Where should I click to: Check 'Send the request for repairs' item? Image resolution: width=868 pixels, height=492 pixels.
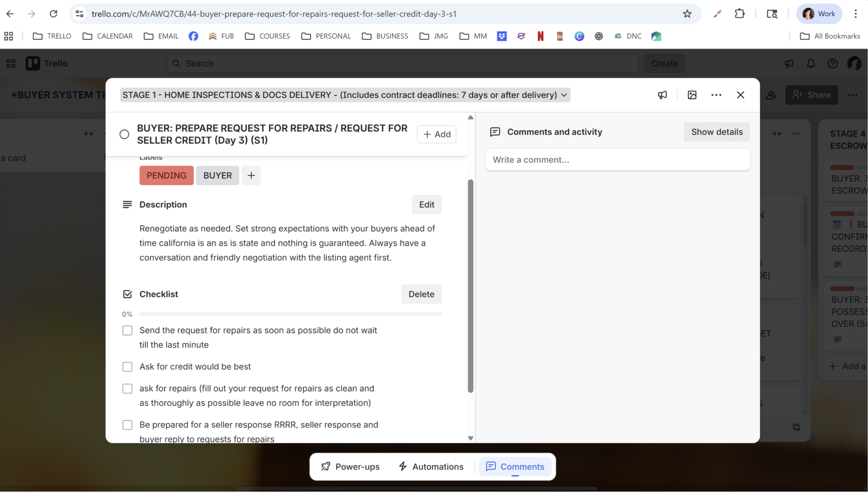[x=127, y=330]
